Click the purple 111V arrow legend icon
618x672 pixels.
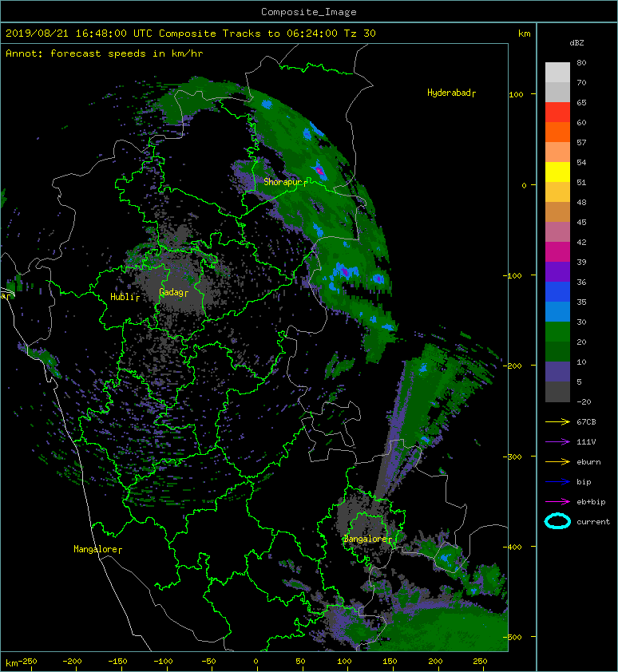557,442
